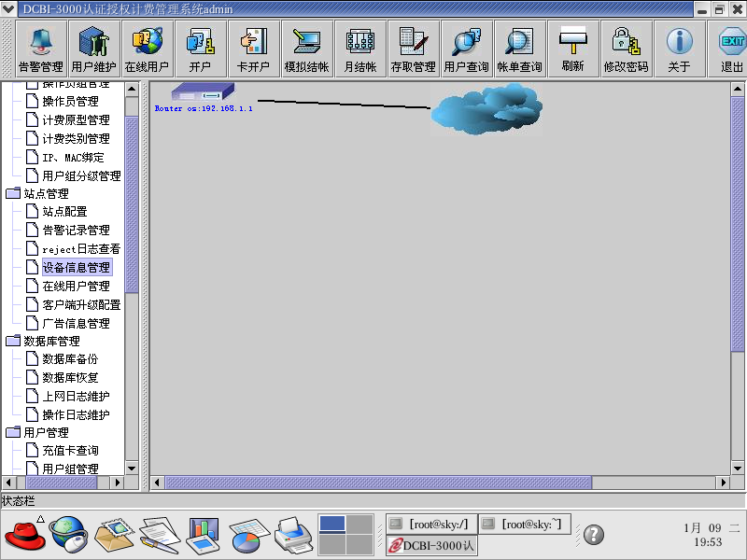The image size is (747, 560).
Task: Click 卡开户 card account icon
Action: [253, 49]
